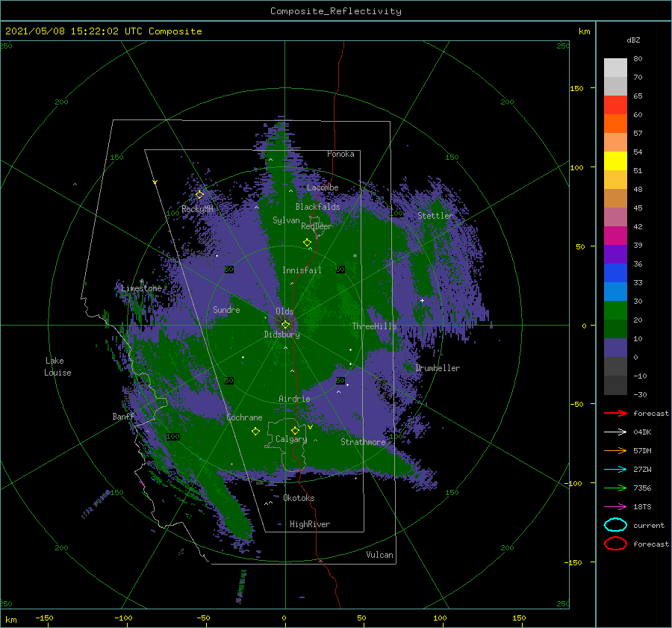This screenshot has height=628, width=672.
Task: Select the red 65-60 dBZ swatch
Action: coord(615,105)
